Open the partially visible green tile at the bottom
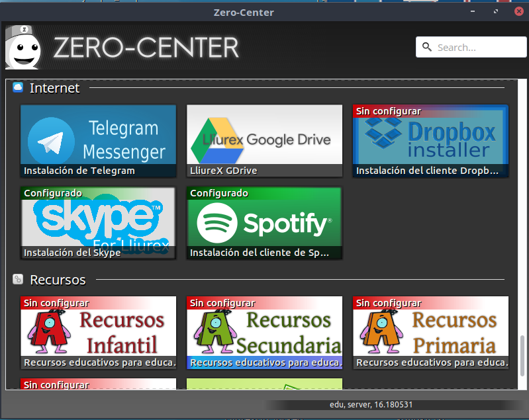This screenshot has height=420, width=529. tap(264, 384)
